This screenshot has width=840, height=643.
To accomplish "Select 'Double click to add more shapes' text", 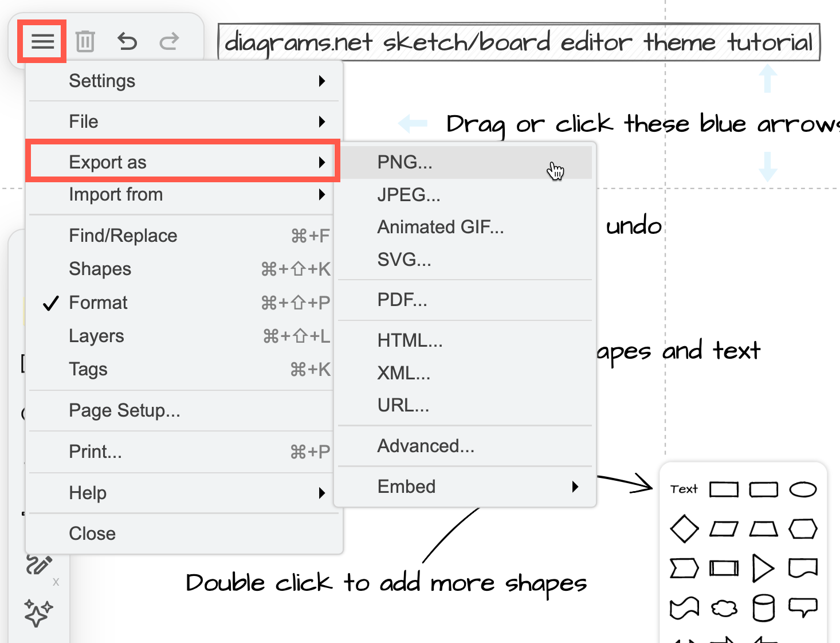I will pyautogui.click(x=387, y=583).
